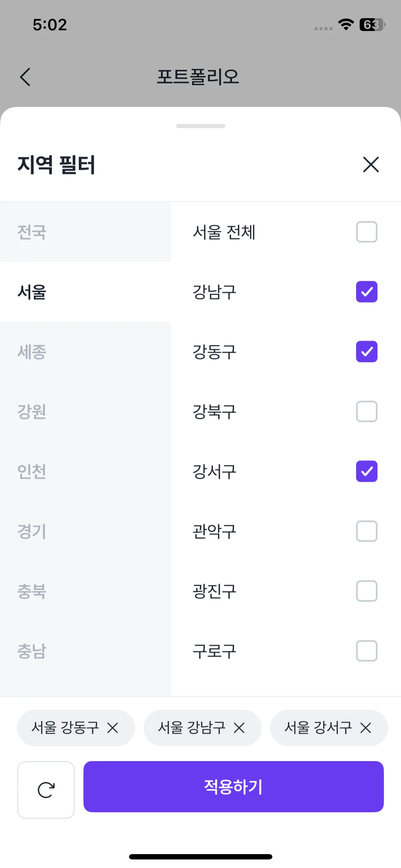Image resolution: width=401 pixels, height=868 pixels.
Task: Uncheck the 강남구 checkbox
Action: 366,292
